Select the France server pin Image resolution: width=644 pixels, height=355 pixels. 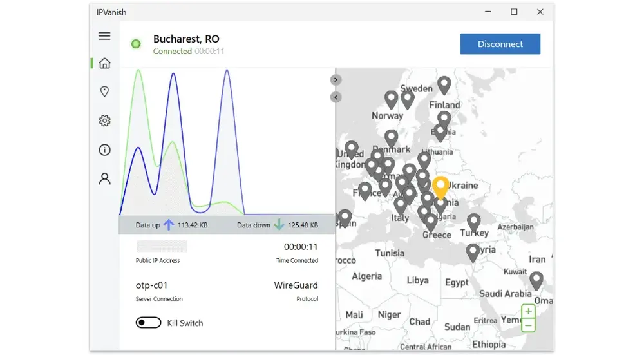365,191
